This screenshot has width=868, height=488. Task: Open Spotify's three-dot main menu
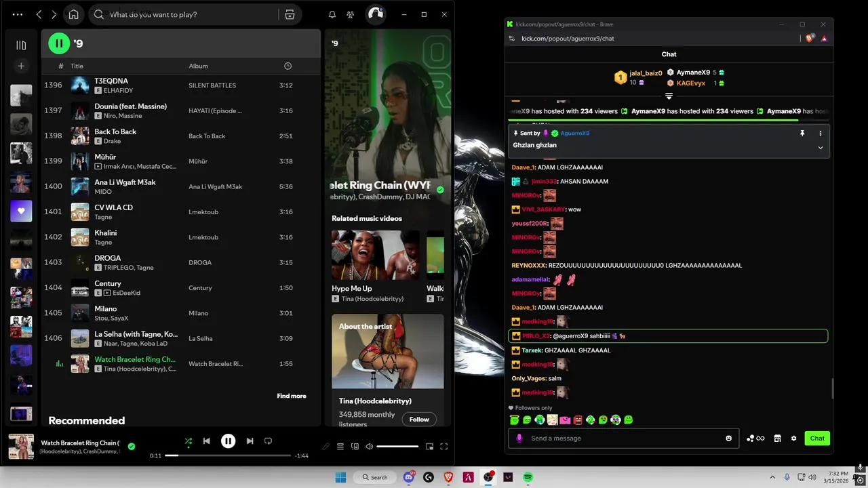click(x=18, y=14)
